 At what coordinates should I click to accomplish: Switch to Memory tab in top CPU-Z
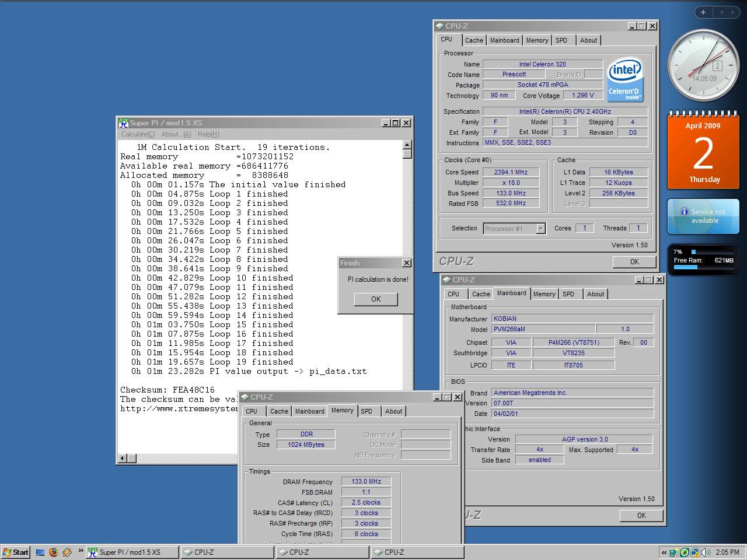pyautogui.click(x=537, y=40)
